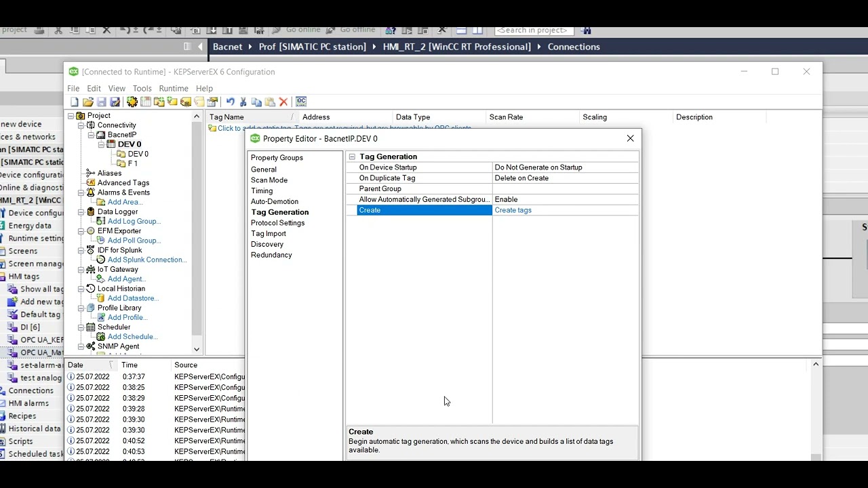
Task: Select Local Historian in project tree
Action: pyautogui.click(x=121, y=289)
